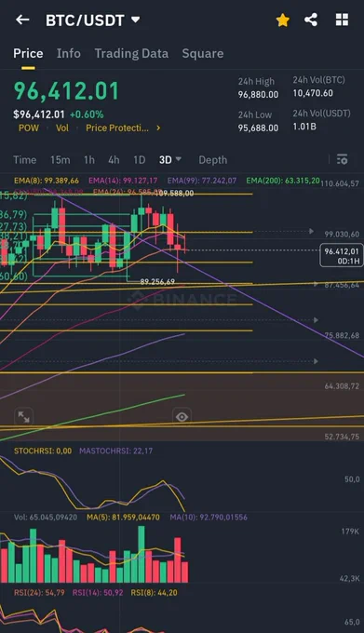Select the 1D interval
Screen dimensions: 364x633
click(x=140, y=160)
